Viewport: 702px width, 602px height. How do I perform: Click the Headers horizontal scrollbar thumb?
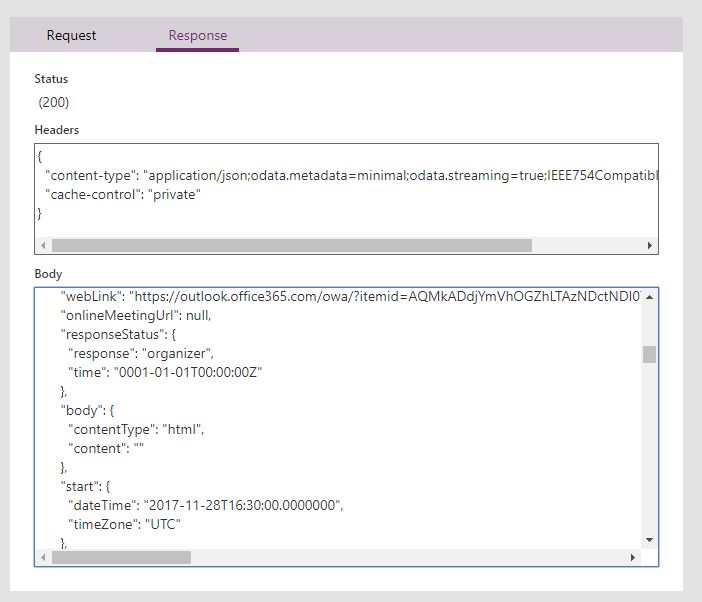click(291, 245)
